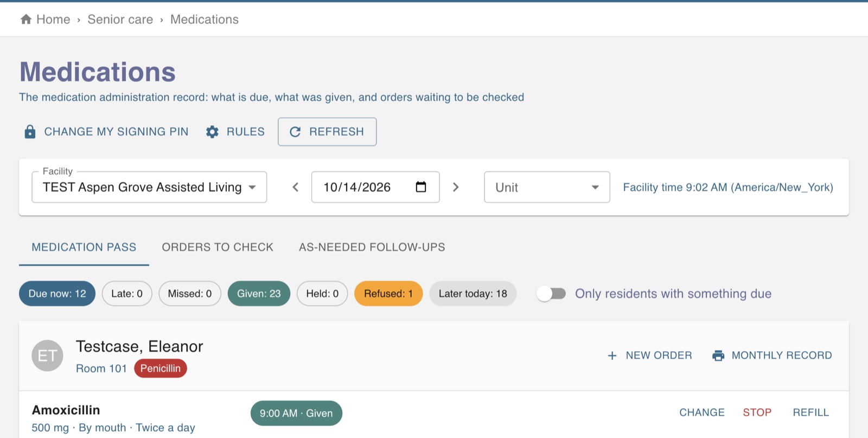This screenshot has height=438, width=868.
Task: Filter by Due now: 12 chip
Action: pyautogui.click(x=58, y=294)
